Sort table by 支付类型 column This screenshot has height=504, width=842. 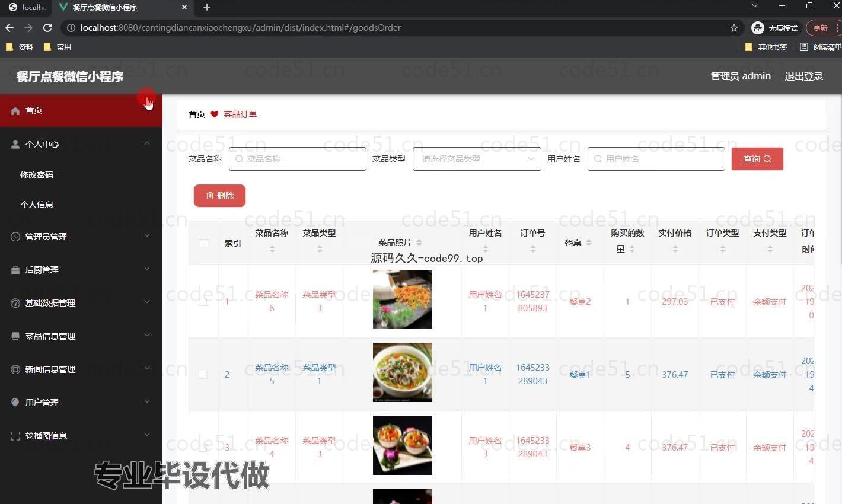tap(770, 249)
